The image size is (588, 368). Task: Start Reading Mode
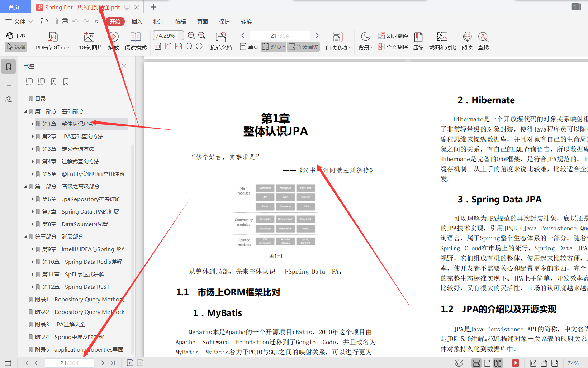click(136, 41)
